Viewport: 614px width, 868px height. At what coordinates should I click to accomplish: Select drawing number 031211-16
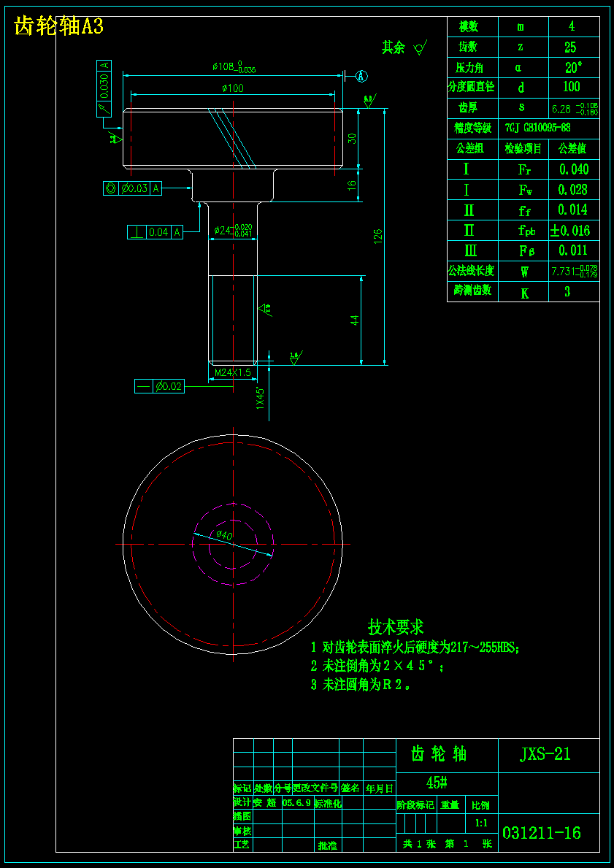click(x=542, y=832)
